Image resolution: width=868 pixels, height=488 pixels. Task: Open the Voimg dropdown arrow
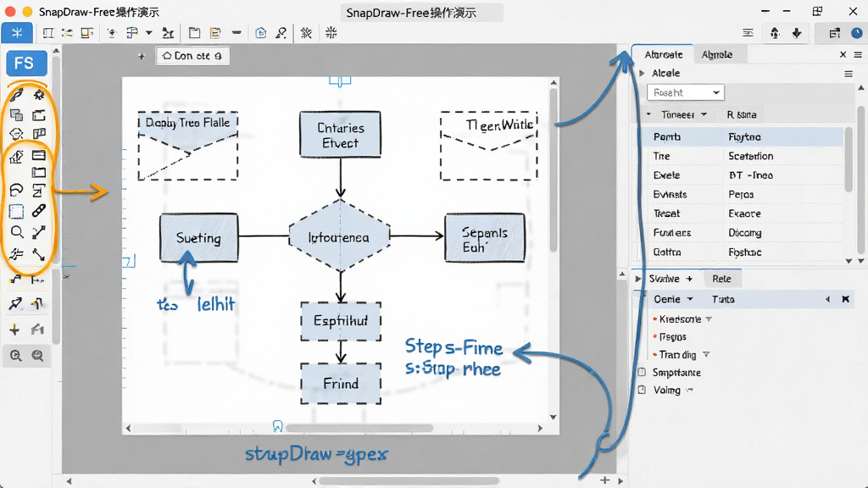click(689, 390)
